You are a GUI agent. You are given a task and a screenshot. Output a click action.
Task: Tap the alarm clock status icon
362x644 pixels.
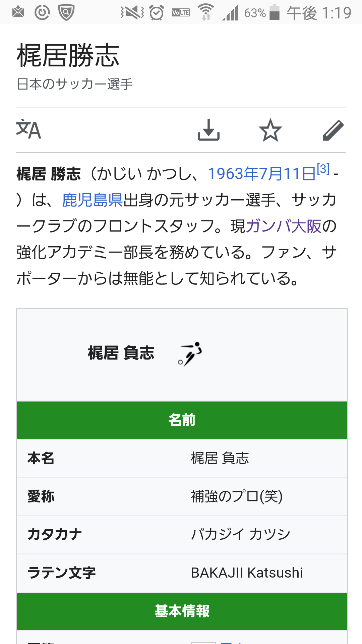157,13
